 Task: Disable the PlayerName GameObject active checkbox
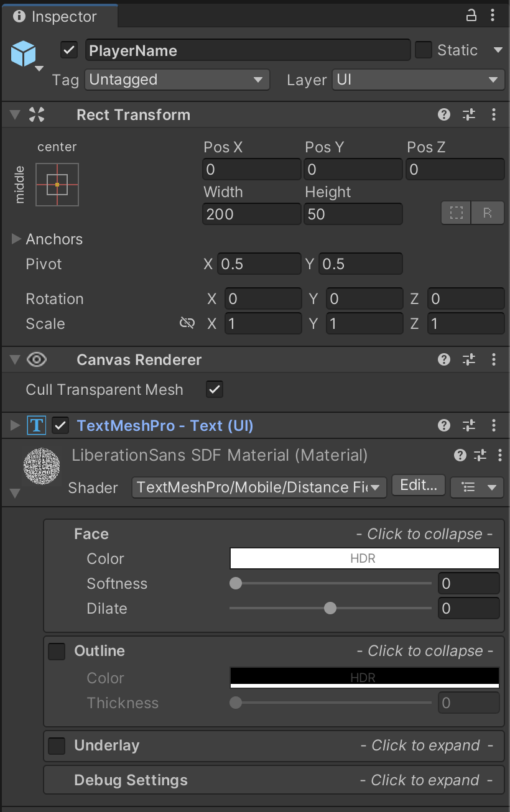[x=69, y=50]
